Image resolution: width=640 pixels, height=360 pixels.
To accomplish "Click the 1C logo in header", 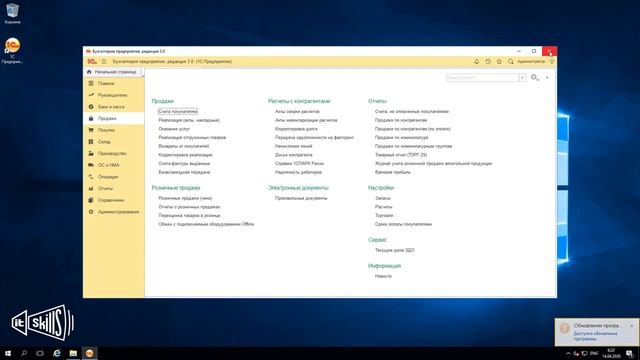I will (92, 62).
